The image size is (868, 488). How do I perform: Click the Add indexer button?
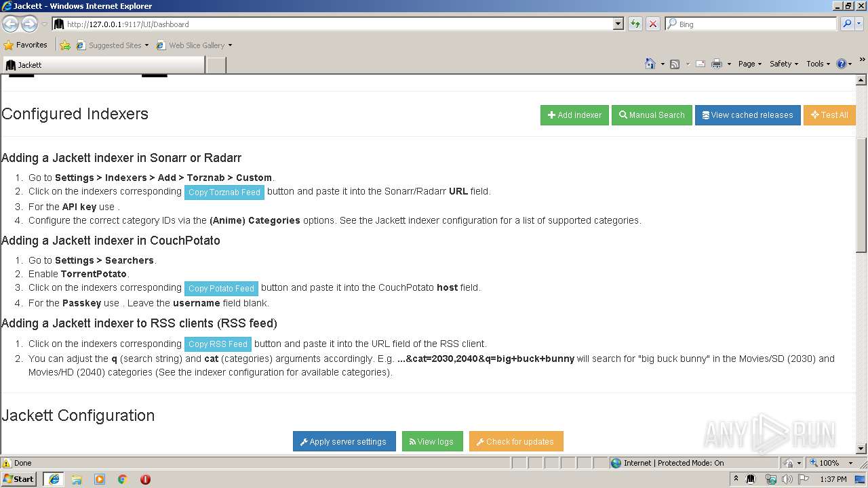(574, 115)
